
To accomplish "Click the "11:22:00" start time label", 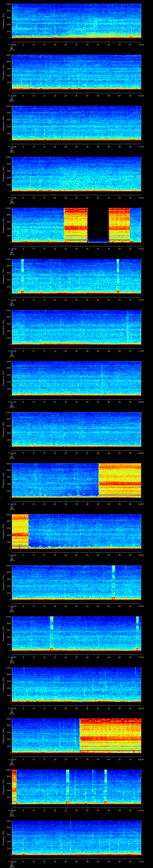I will click(x=12, y=453).
